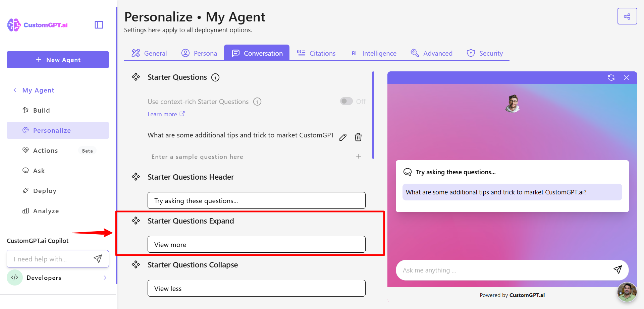Image resolution: width=644 pixels, height=309 pixels.
Task: Click the Starter Questions Collapse section icon
Action: [x=136, y=264]
